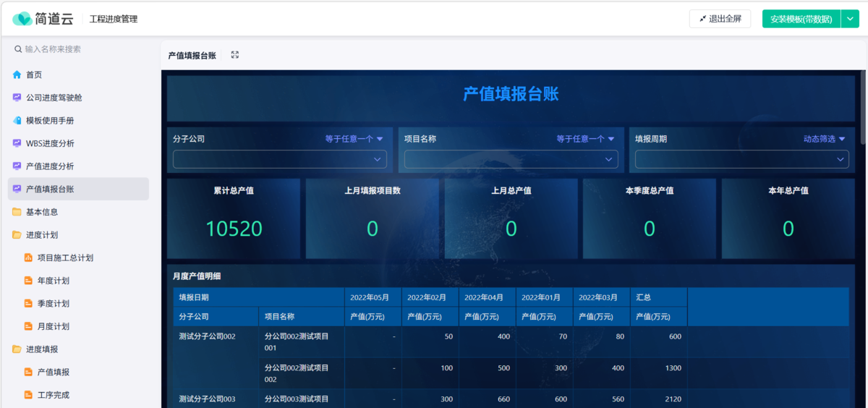Select 月度计划 in the sidebar
868x408 pixels.
click(53, 326)
